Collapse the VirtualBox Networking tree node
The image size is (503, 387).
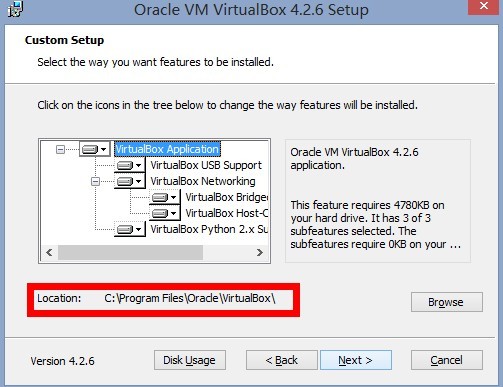tap(95, 181)
